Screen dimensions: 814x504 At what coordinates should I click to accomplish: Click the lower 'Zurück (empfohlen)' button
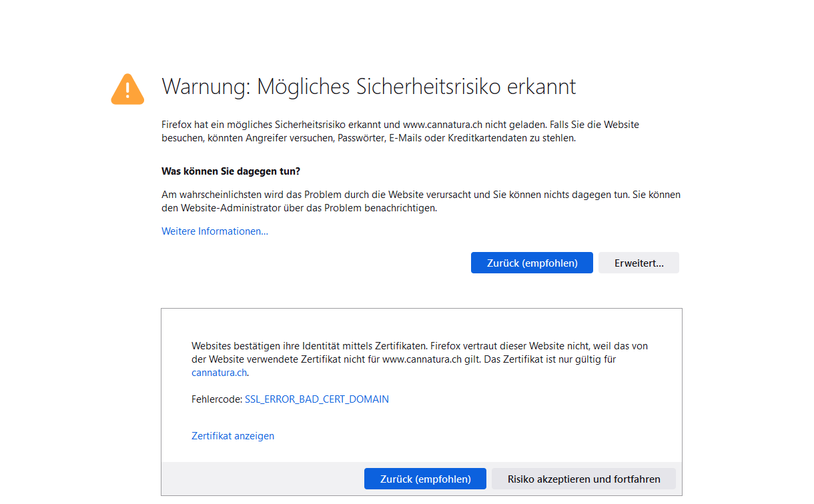click(425, 479)
